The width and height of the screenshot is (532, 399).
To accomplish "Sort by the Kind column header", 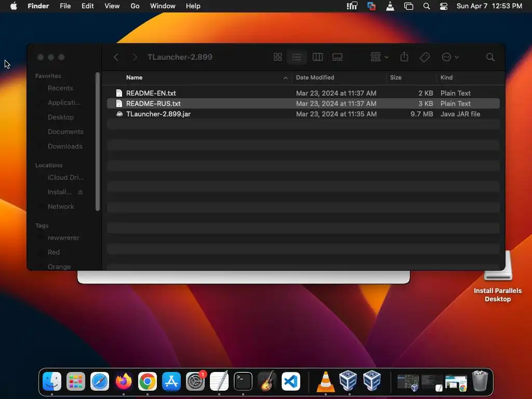I will (x=446, y=77).
